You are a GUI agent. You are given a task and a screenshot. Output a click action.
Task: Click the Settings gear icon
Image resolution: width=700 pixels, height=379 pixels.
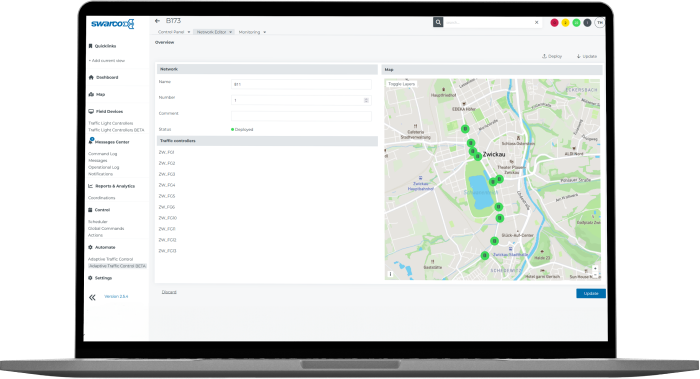91,278
